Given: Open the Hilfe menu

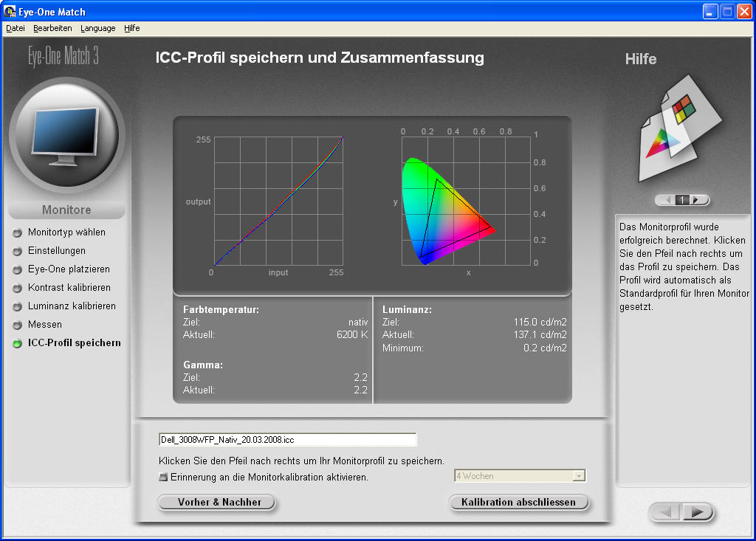Looking at the screenshot, I should point(132,28).
